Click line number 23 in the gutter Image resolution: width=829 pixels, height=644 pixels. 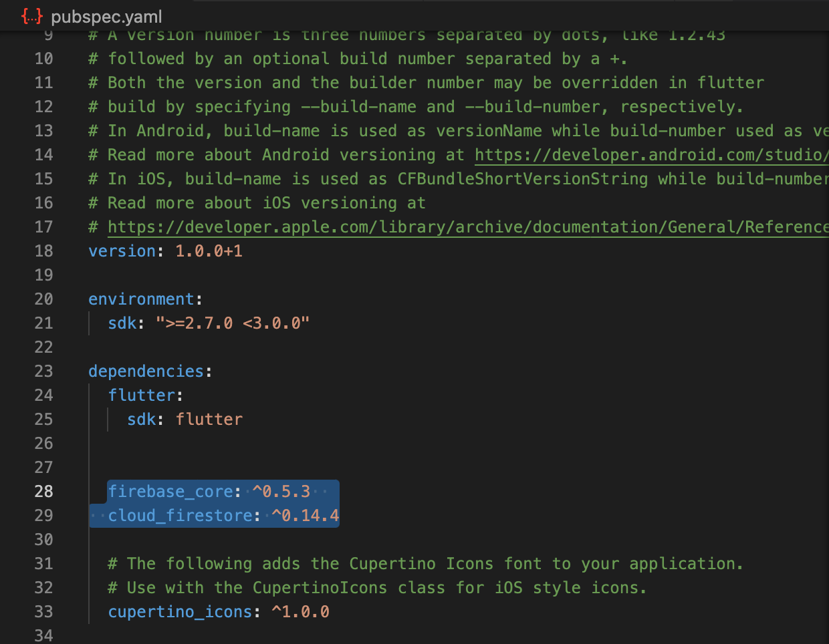pos(43,371)
